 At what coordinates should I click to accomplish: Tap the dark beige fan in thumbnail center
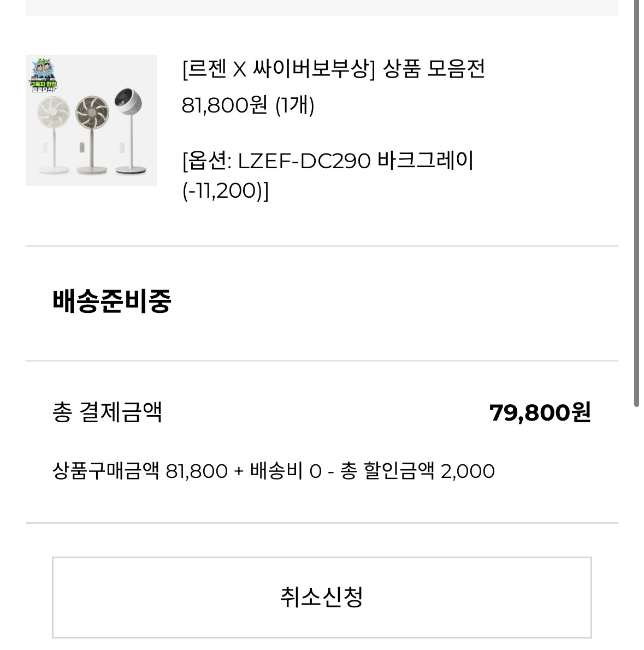[92, 135]
